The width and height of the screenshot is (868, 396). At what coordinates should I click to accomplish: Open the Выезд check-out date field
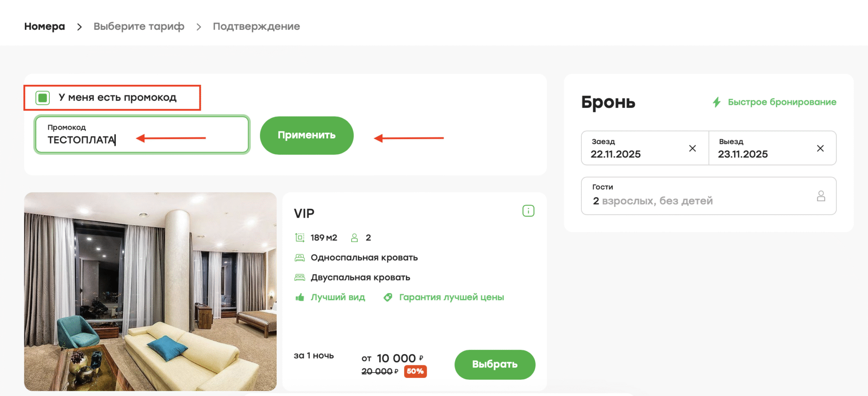[759, 149]
